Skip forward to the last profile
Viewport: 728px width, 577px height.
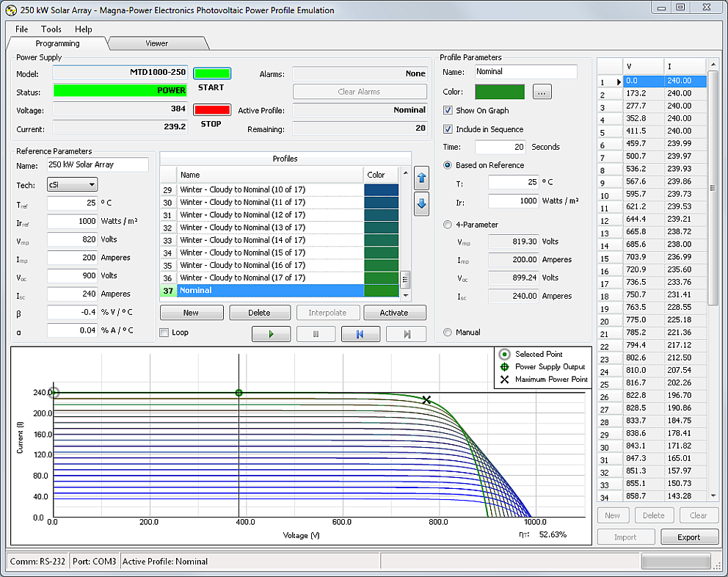(x=404, y=333)
